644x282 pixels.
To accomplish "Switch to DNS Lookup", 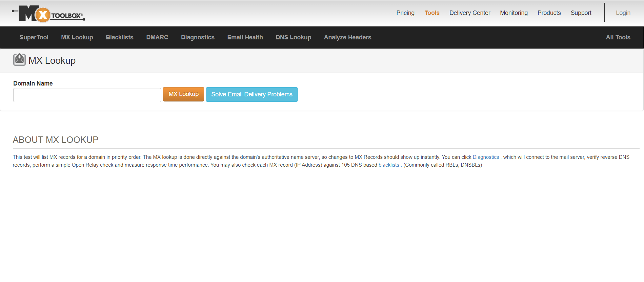I will click(294, 37).
